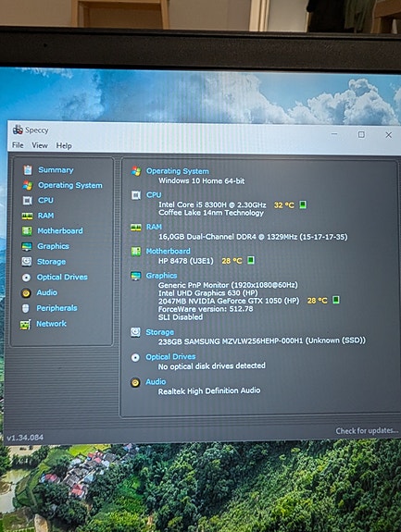Select Operating System in the sidebar list
Image resolution: width=401 pixels, height=532 pixels.
tap(70, 185)
